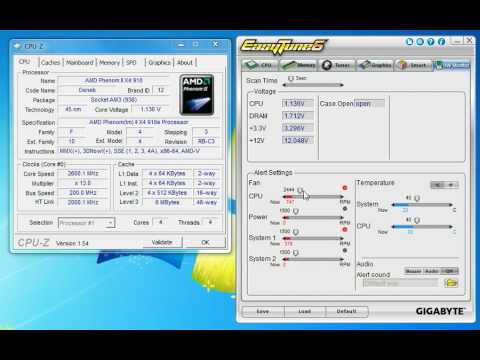Click the CPU-Z title bar icon
Image resolution: width=480 pixels, height=360 pixels.
point(17,46)
